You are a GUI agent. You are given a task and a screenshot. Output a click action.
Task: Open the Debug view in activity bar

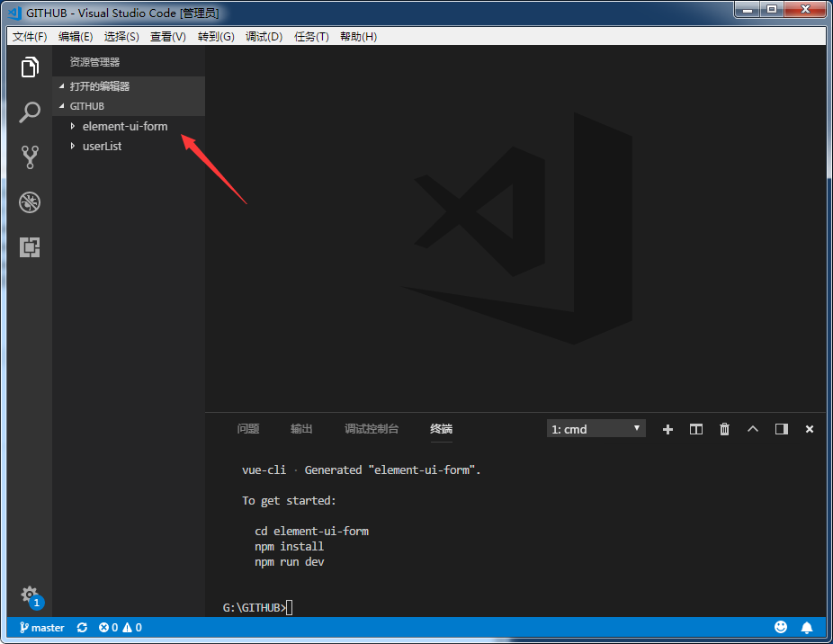pyautogui.click(x=30, y=202)
